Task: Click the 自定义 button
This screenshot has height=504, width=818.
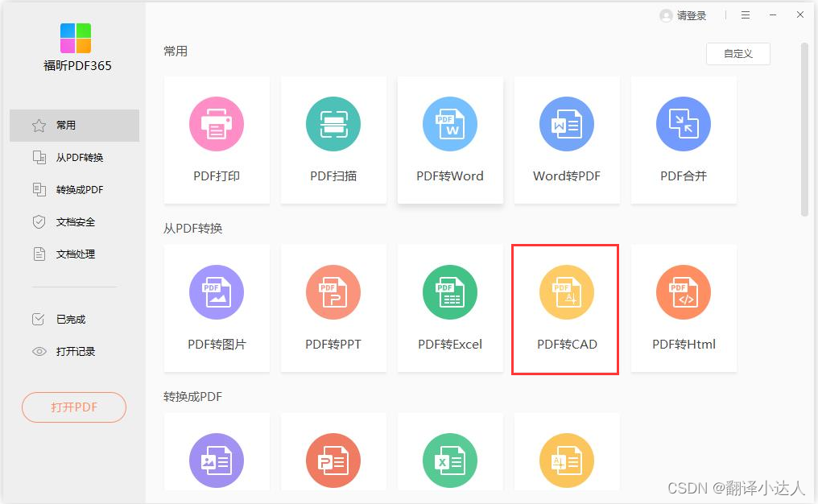Action: click(x=738, y=54)
